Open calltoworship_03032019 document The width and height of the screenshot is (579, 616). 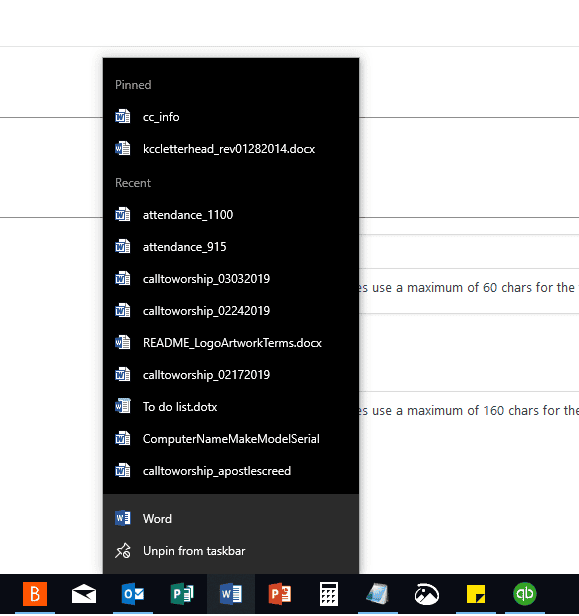coord(231,279)
